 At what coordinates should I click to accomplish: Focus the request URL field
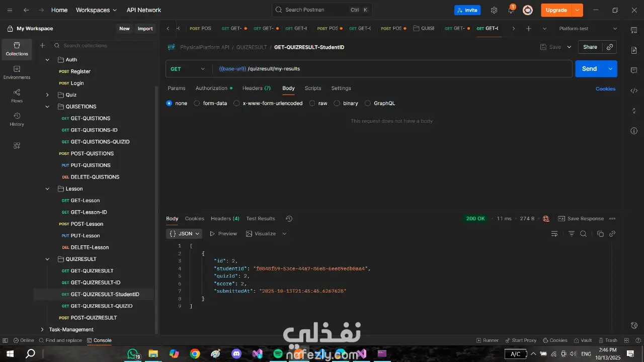tap(392, 69)
